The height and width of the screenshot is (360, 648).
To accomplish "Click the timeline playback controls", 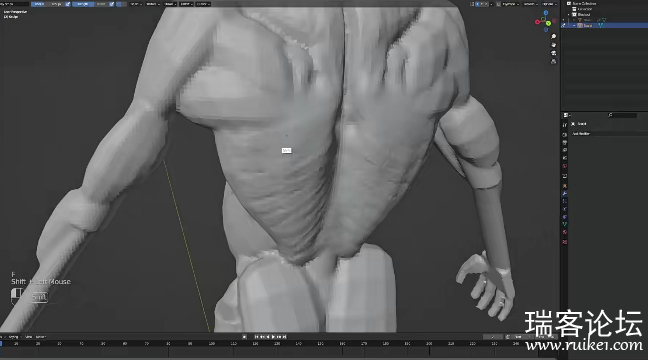I will pos(270,336).
